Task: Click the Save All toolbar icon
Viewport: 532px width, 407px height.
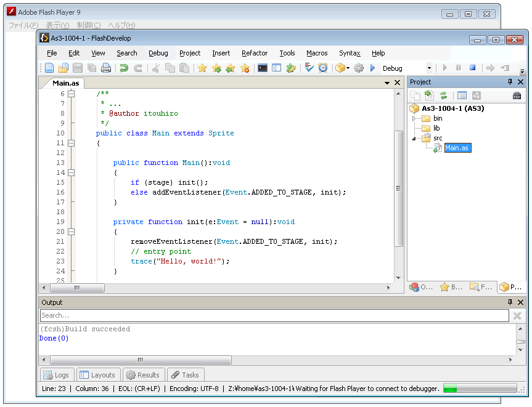Action: (92, 68)
